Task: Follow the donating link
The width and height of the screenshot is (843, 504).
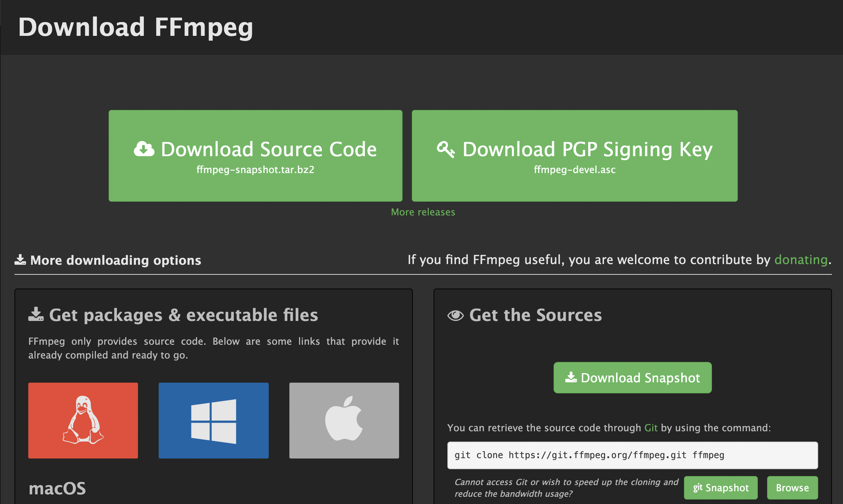Action: pos(801,260)
